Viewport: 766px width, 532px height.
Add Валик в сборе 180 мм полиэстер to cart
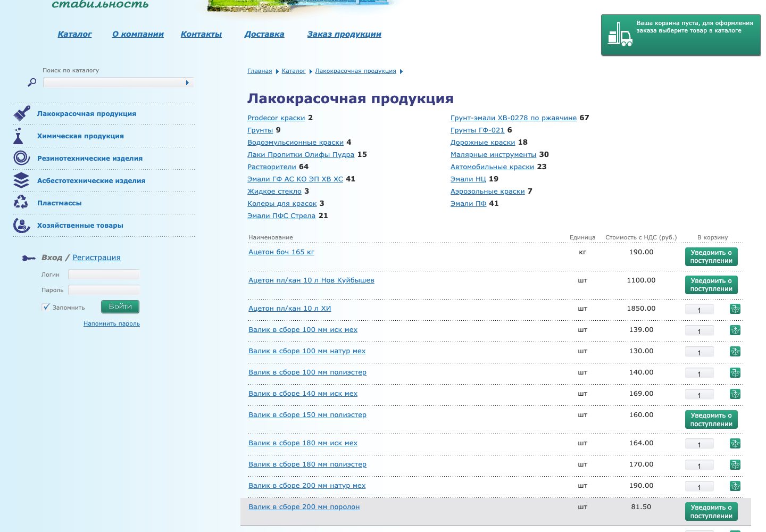[735, 465]
